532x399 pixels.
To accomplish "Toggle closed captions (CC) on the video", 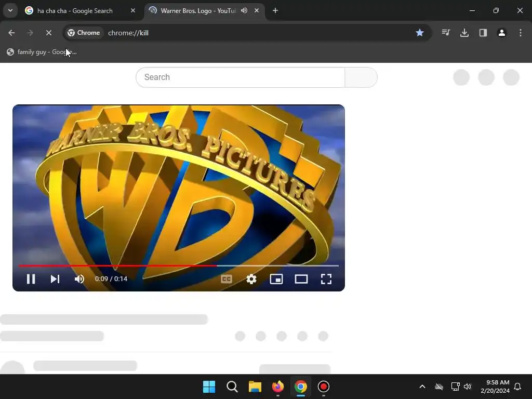I will point(227,279).
